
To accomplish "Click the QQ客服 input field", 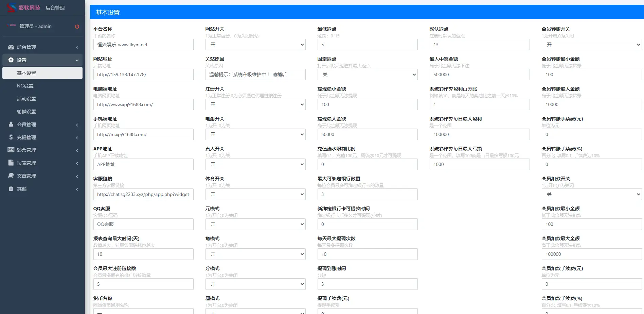I will pyautogui.click(x=143, y=224).
